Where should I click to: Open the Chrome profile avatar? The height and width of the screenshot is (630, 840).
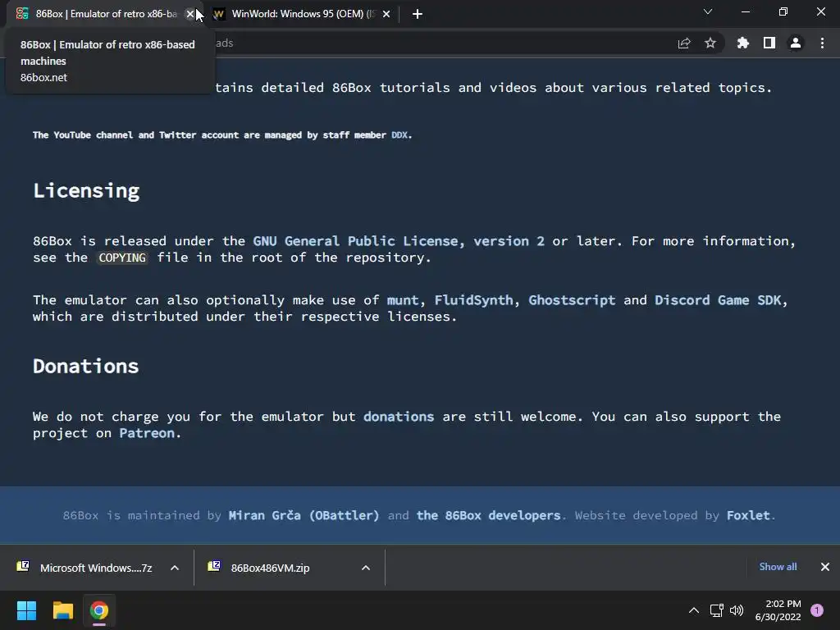pyautogui.click(x=796, y=43)
